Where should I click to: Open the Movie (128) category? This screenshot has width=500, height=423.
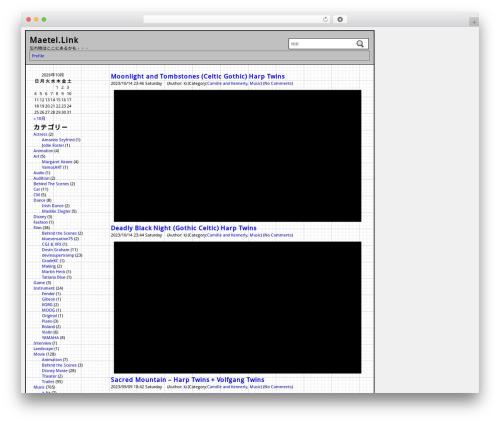click(39, 354)
